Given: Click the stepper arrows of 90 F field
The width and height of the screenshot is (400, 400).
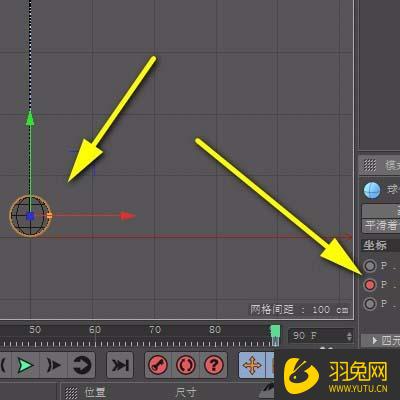Looking at the screenshot, I should coord(349,336).
